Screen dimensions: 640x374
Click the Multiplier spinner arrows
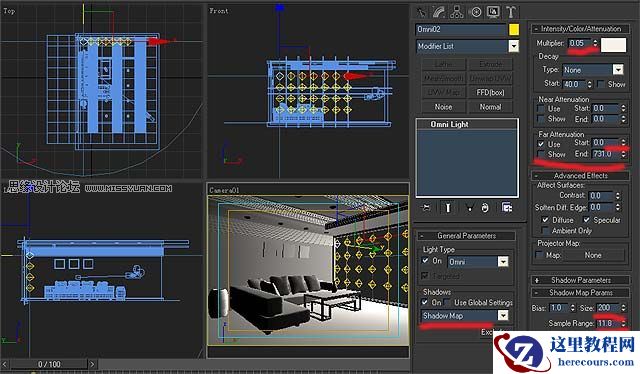pos(595,43)
